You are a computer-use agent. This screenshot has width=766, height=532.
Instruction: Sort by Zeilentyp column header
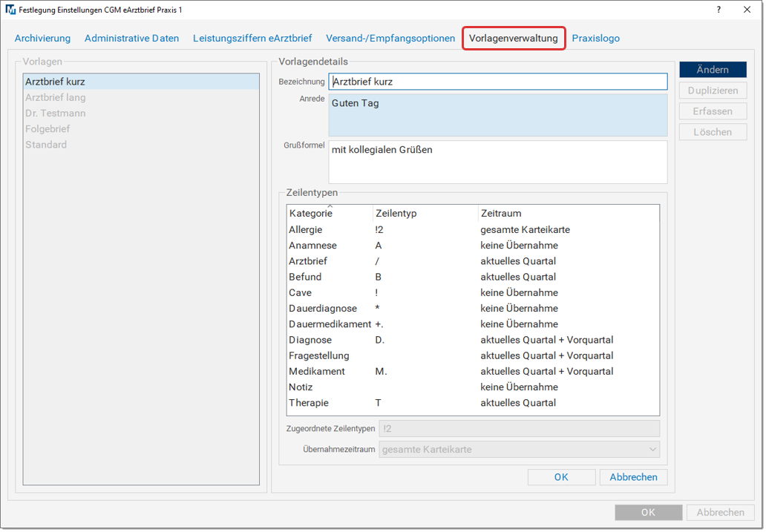[425, 213]
